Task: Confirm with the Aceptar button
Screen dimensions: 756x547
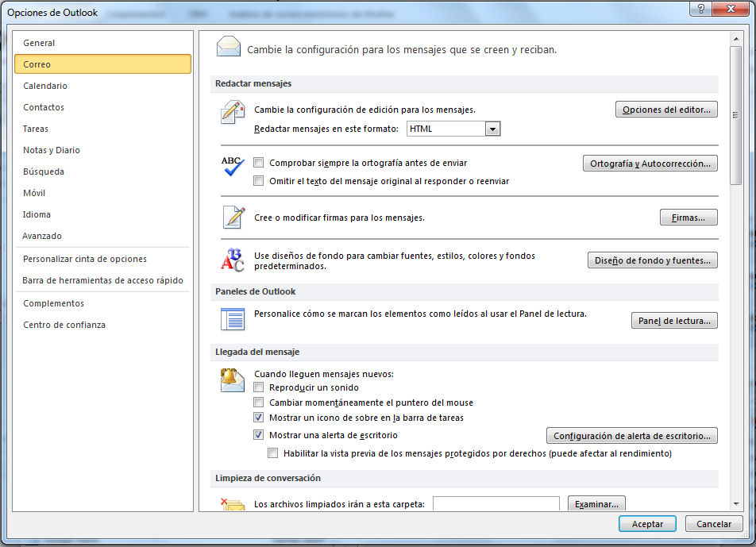Action: 647,524
